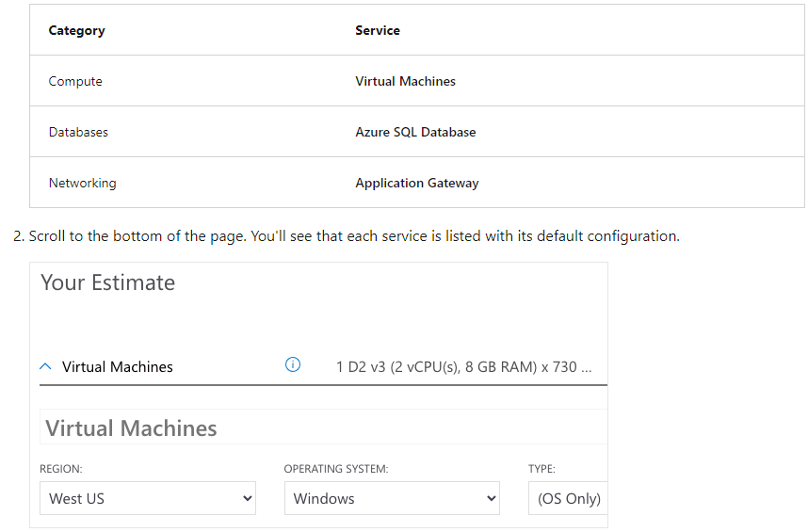Click the Category column header
The width and height of the screenshot is (808, 532).
77,30
